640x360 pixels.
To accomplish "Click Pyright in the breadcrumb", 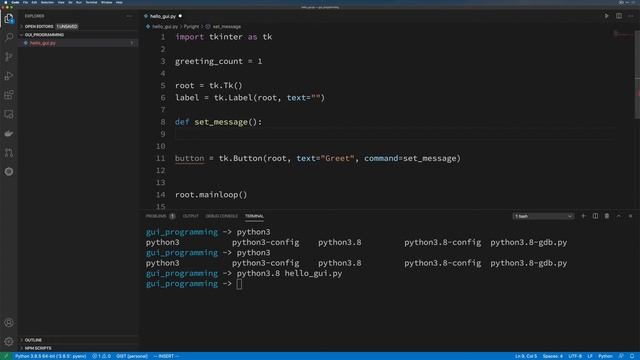I will [191, 27].
